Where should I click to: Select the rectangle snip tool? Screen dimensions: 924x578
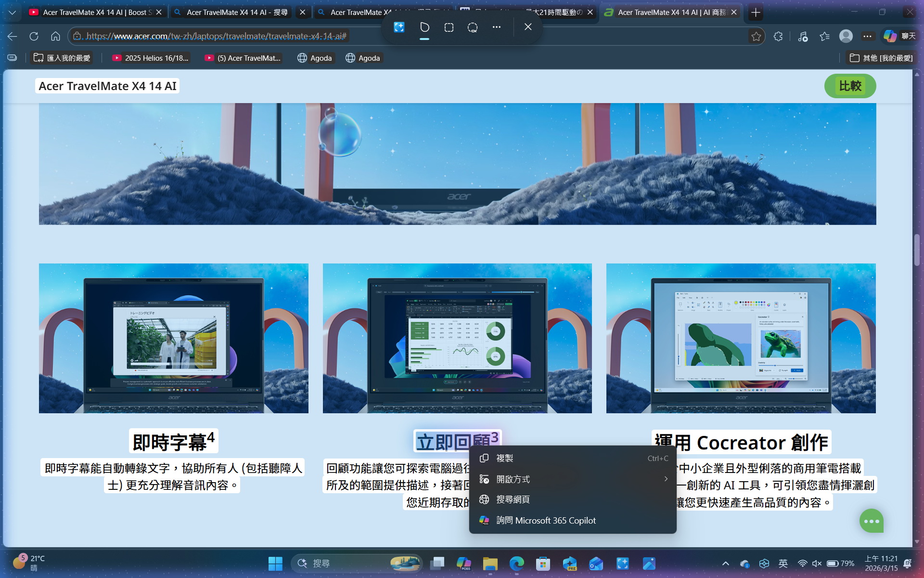point(449,27)
